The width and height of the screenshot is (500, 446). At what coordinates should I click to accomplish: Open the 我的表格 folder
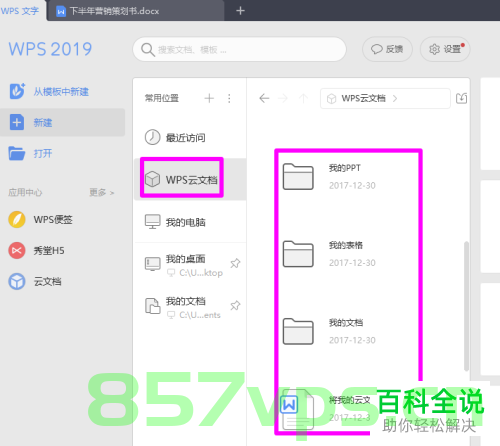(x=298, y=254)
